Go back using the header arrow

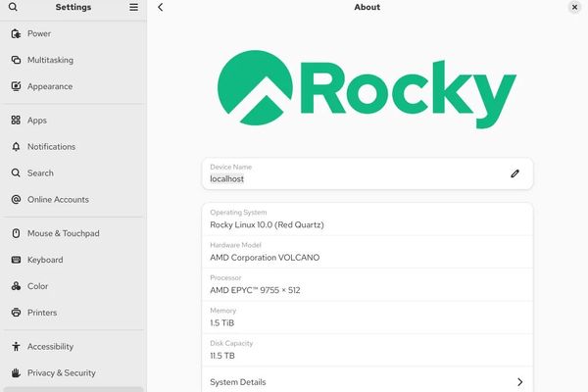[161, 7]
